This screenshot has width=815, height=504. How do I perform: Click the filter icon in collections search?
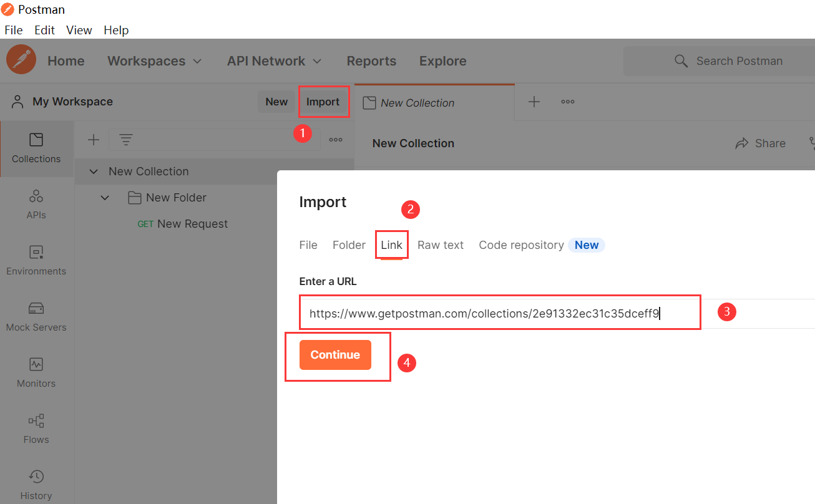click(x=126, y=140)
